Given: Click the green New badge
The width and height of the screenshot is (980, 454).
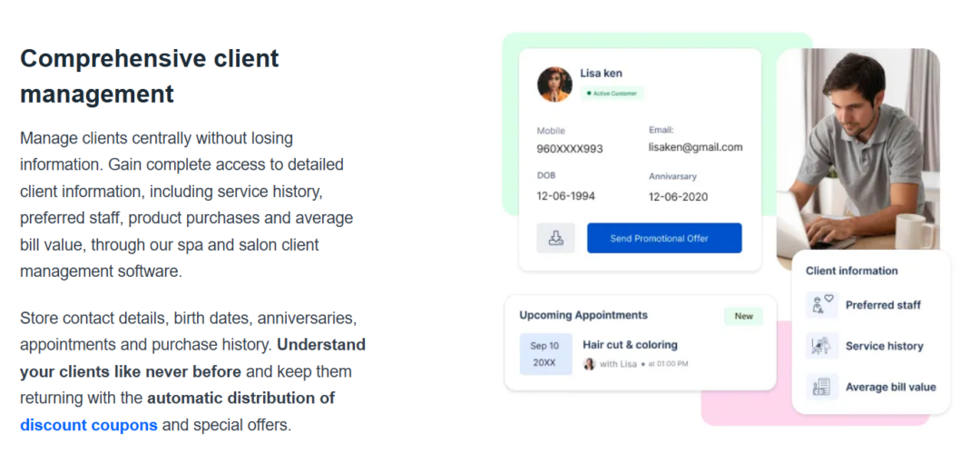Looking at the screenshot, I should coord(744,316).
